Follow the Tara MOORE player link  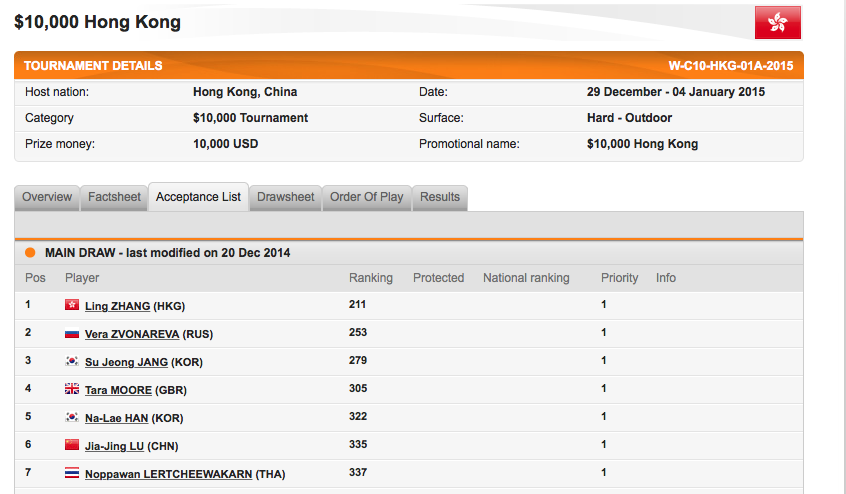pos(118,390)
